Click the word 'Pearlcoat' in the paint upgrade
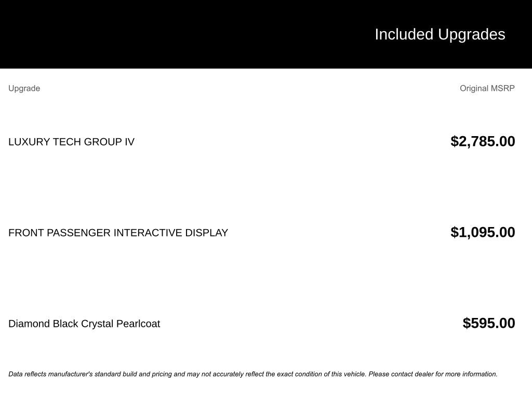 pyautogui.click(x=138, y=324)
